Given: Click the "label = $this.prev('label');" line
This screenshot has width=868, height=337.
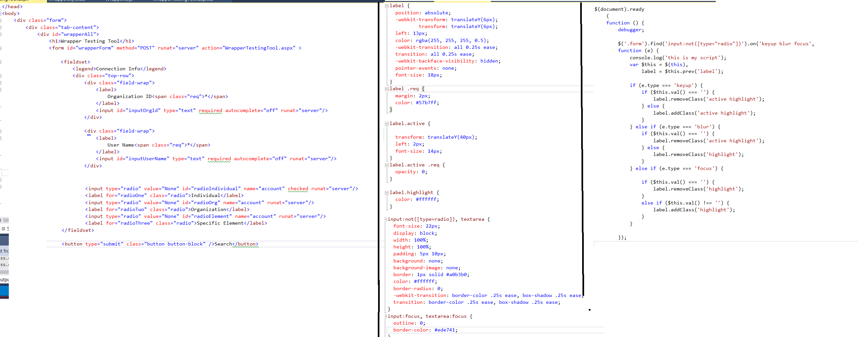Looking at the screenshot, I should [682, 71].
